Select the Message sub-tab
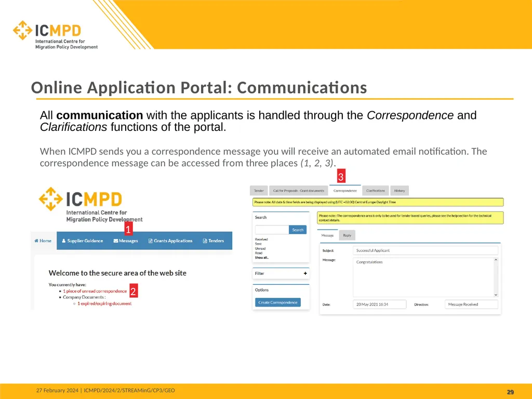This screenshot has height=399, width=532. coord(327,235)
